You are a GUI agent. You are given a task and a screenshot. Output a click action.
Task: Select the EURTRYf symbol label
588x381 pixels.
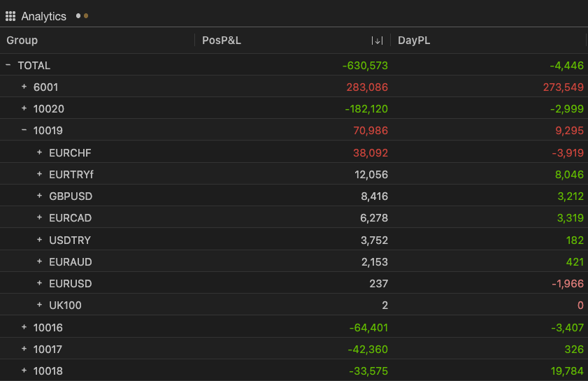point(71,175)
